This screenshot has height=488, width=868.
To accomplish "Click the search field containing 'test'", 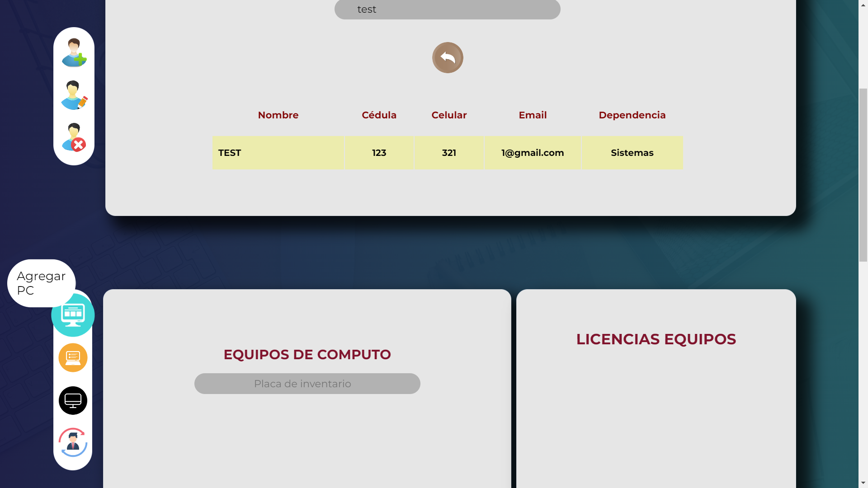I will coord(447,9).
